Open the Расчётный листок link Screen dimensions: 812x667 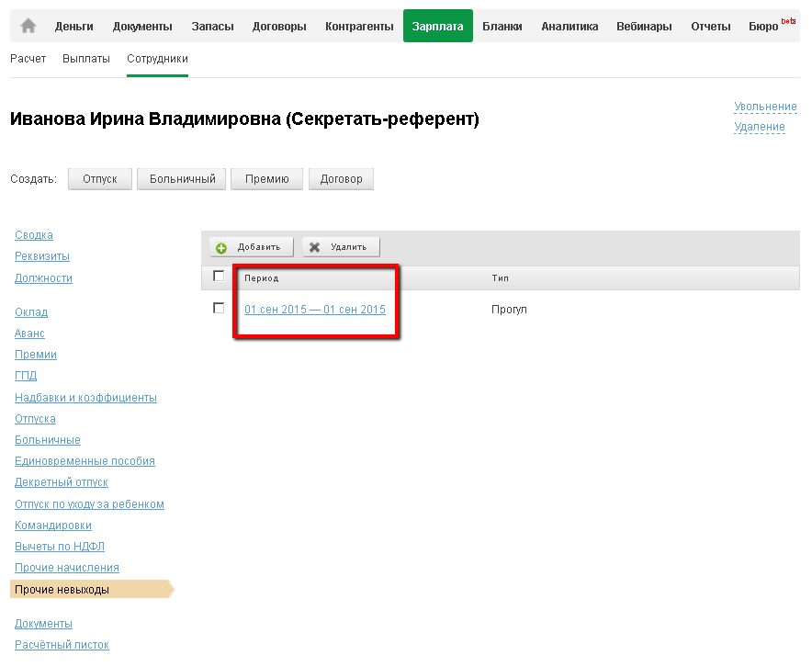62,645
